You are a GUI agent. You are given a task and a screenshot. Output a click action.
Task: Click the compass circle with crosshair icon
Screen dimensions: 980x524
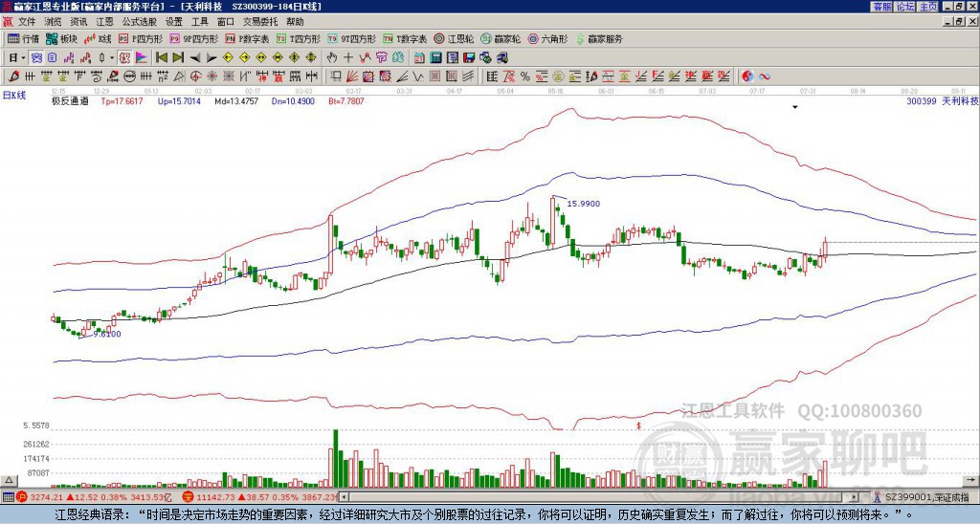[195, 76]
